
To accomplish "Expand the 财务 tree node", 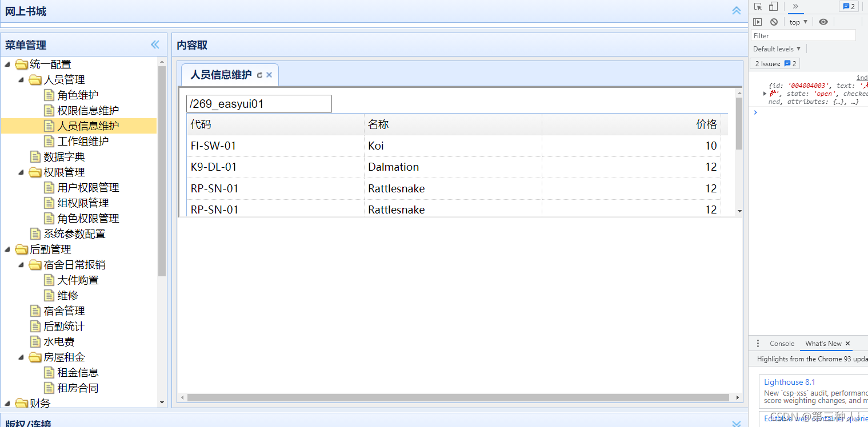I will point(7,402).
